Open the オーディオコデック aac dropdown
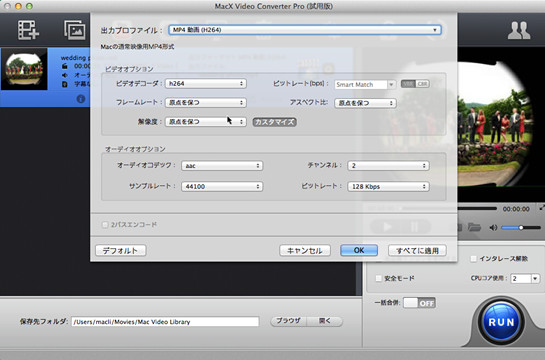This screenshot has width=545, height=360. (x=222, y=166)
